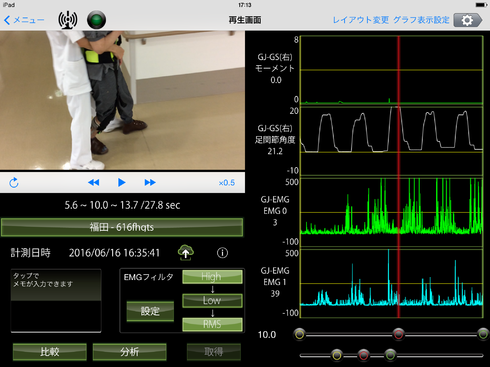This screenshot has height=367, width=490.
Task: Tap the GJ-GS(右) 足関節角度 graph
Action: coord(392,141)
